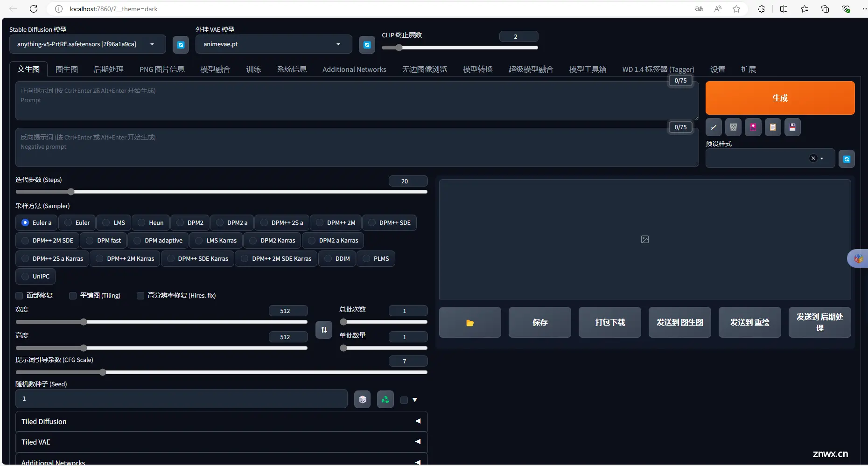Send image to inpaint button

[x=750, y=322]
